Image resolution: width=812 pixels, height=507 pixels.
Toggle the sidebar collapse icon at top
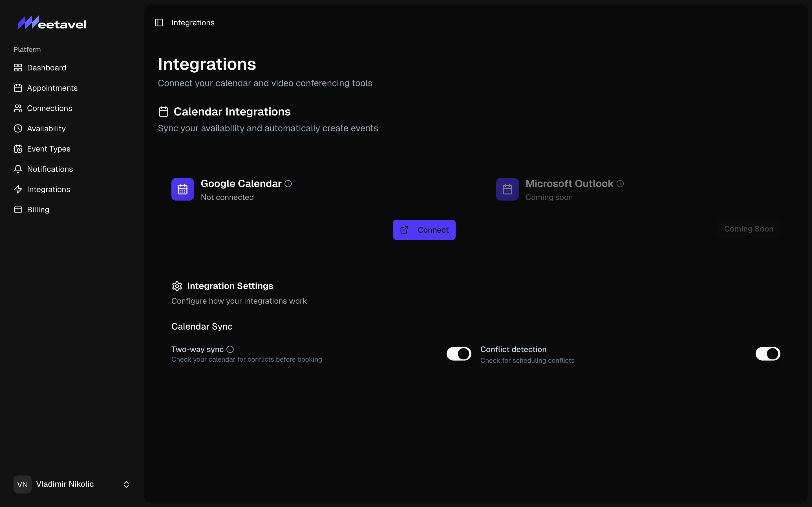click(159, 23)
